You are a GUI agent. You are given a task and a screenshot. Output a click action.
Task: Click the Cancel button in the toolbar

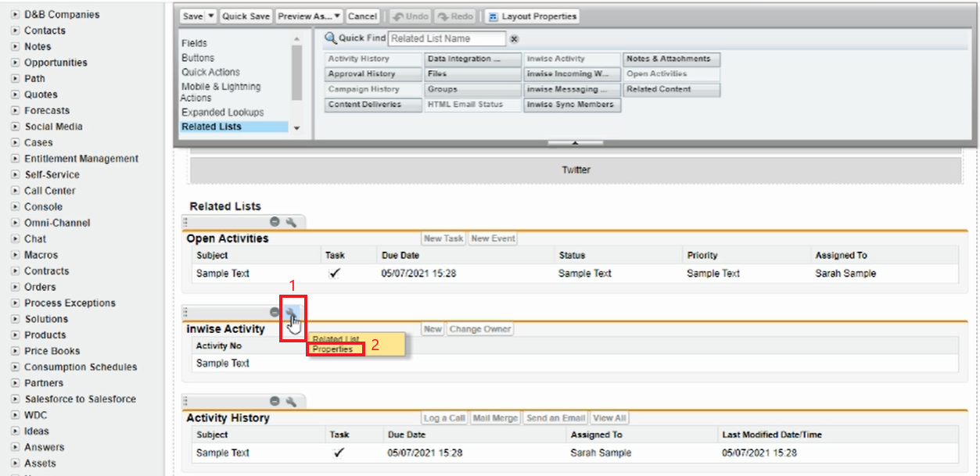coord(362,16)
